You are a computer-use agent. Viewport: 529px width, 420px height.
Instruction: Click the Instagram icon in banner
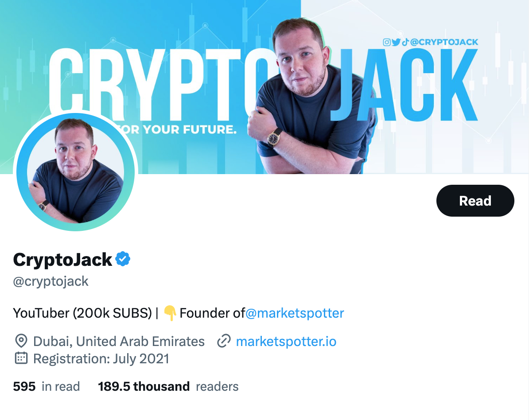click(387, 42)
